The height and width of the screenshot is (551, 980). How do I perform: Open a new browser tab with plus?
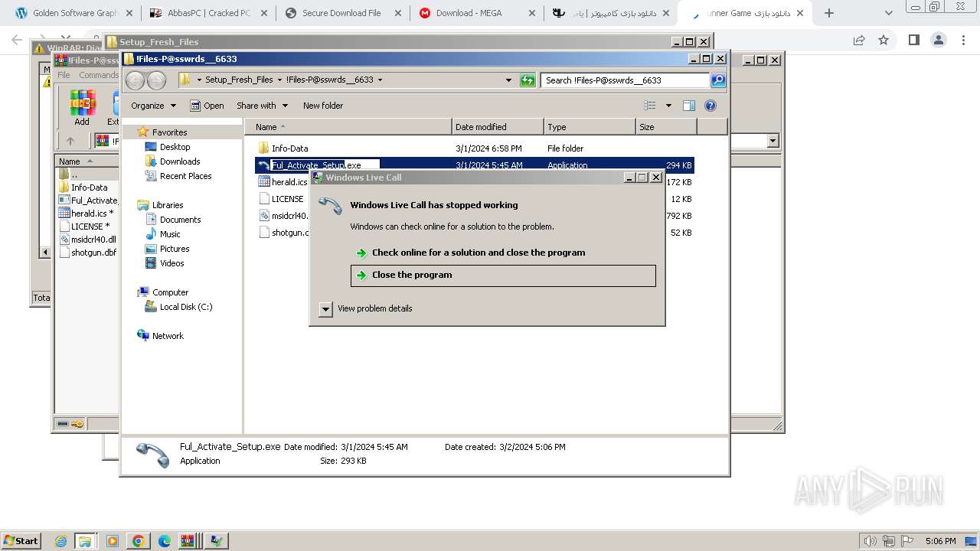(828, 13)
